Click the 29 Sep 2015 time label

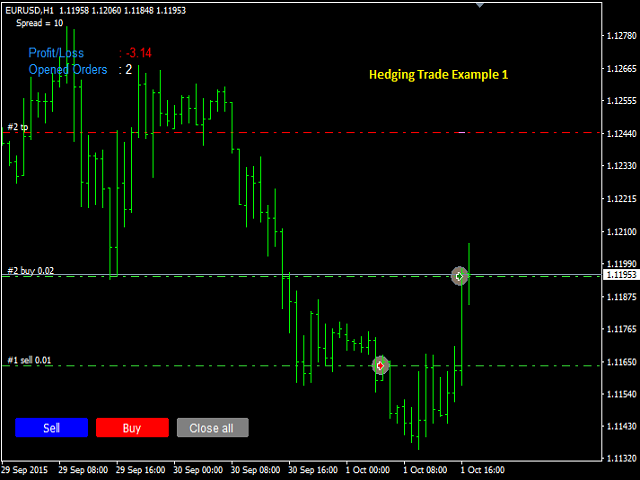[x=24, y=470]
